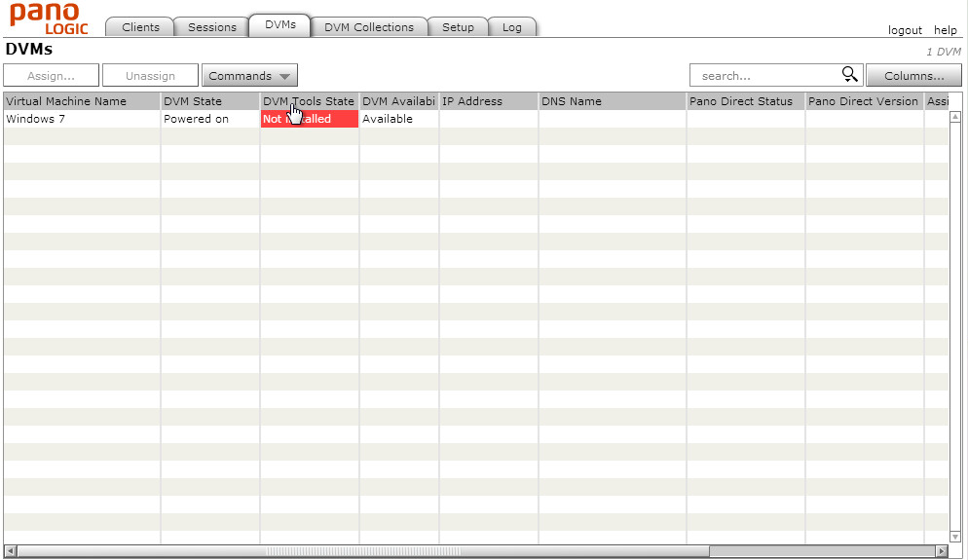The width and height of the screenshot is (968, 560).
Task: Click the Assign... button
Action: click(x=52, y=75)
